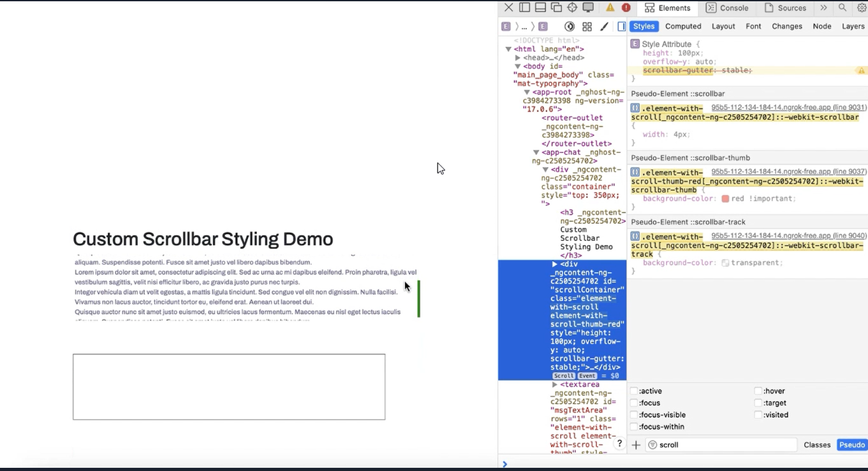Viewport: 868px width, 471px height.
Task: Dock DevTools to the bottom
Action: click(x=540, y=8)
